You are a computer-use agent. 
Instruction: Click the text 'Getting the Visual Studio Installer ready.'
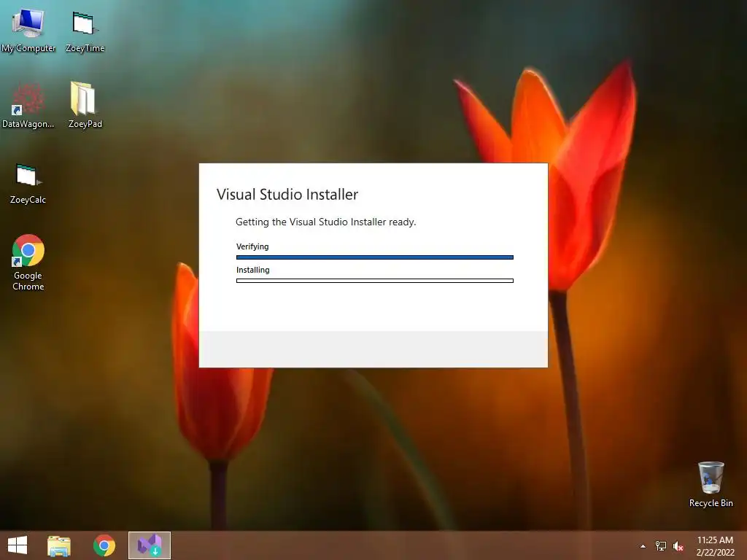[x=326, y=222]
